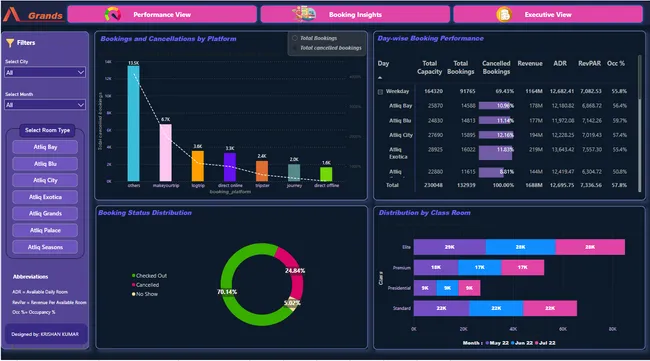Click the gauge icon on Performance View
650x361 pixels.
[112, 15]
